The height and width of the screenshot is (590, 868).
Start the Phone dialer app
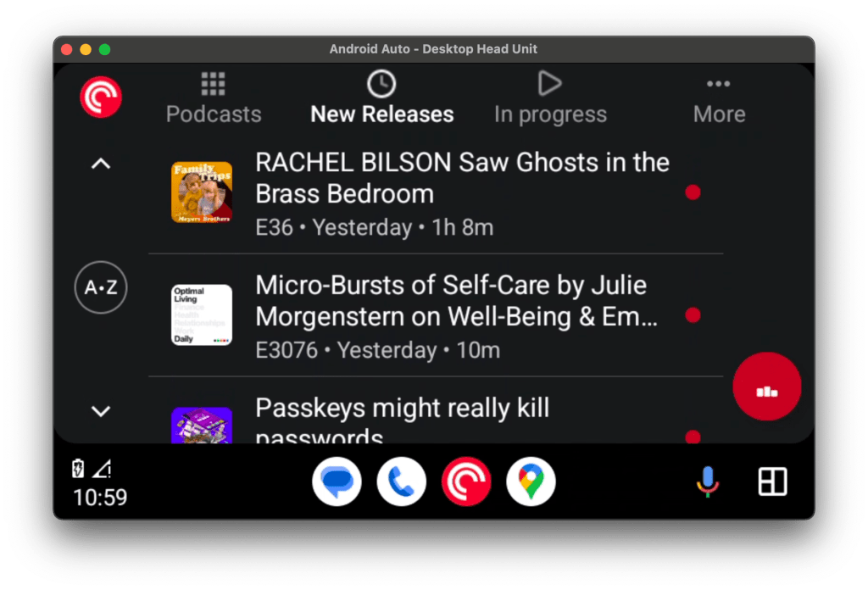tap(401, 481)
